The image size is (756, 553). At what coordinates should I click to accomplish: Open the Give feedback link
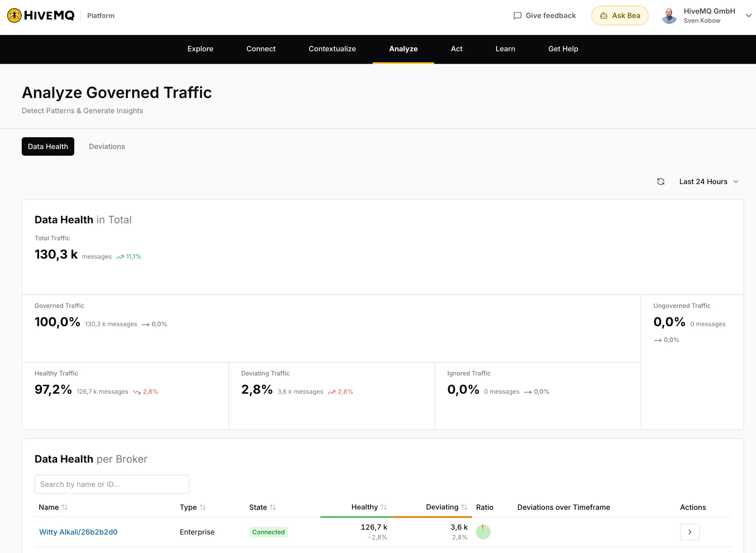coord(544,15)
